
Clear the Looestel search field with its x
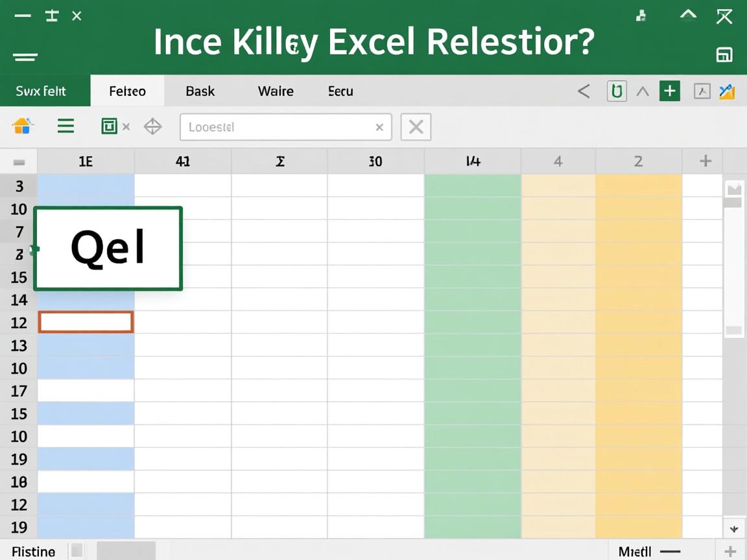coord(379,128)
